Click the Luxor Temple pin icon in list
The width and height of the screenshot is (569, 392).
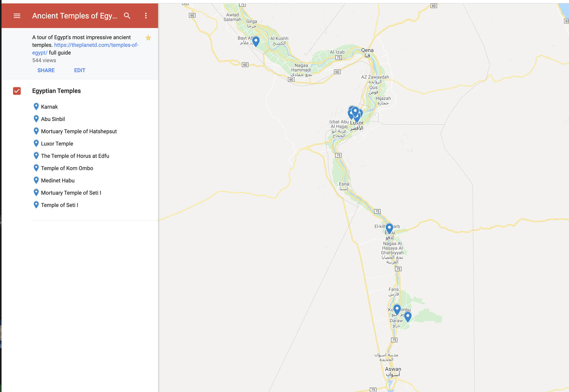(x=36, y=143)
